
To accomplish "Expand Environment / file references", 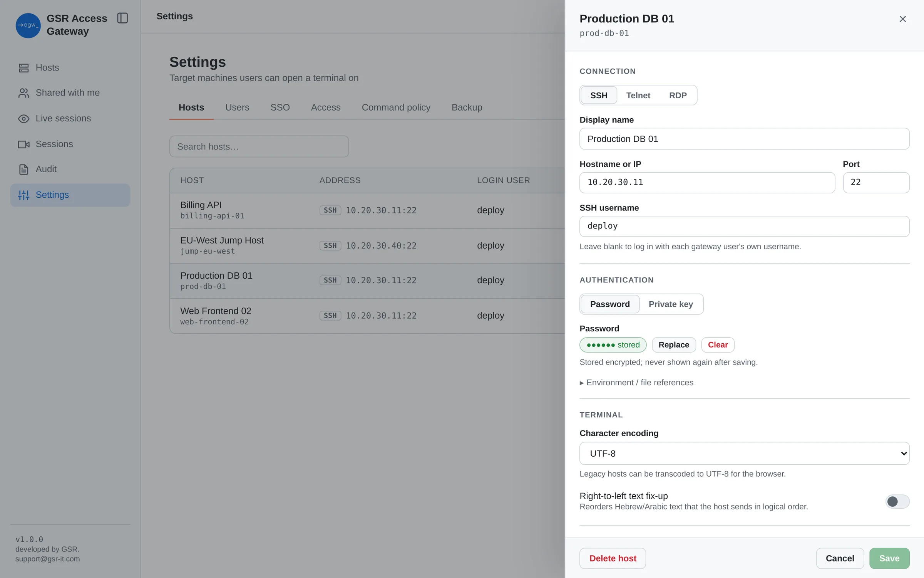I will (636, 383).
